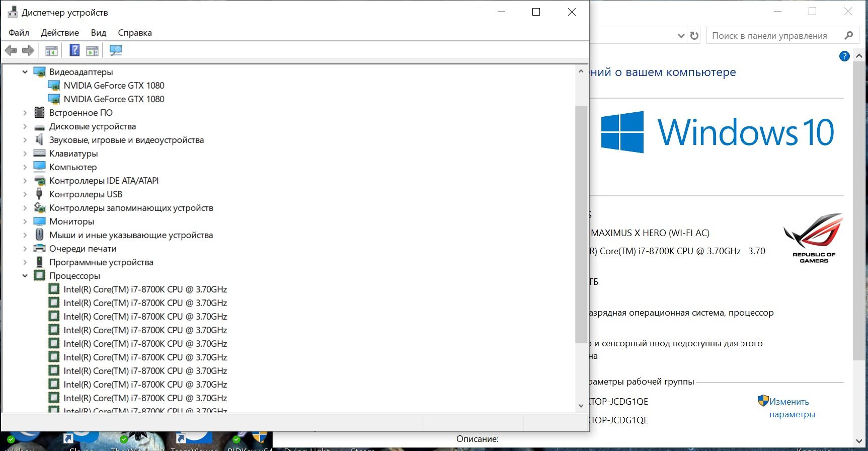
Task: Open the Справка menu
Action: (135, 33)
